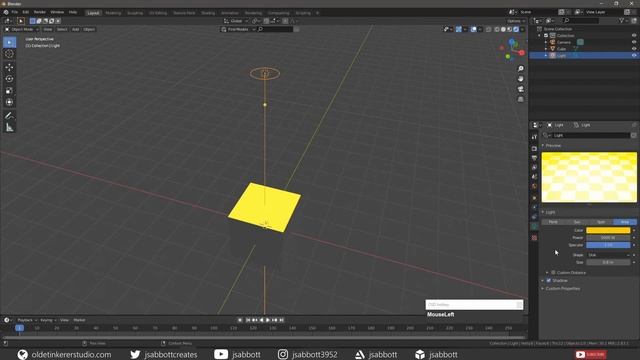Activate the 3D Cursor tool
The image size is (640, 360).
[x=9, y=54]
